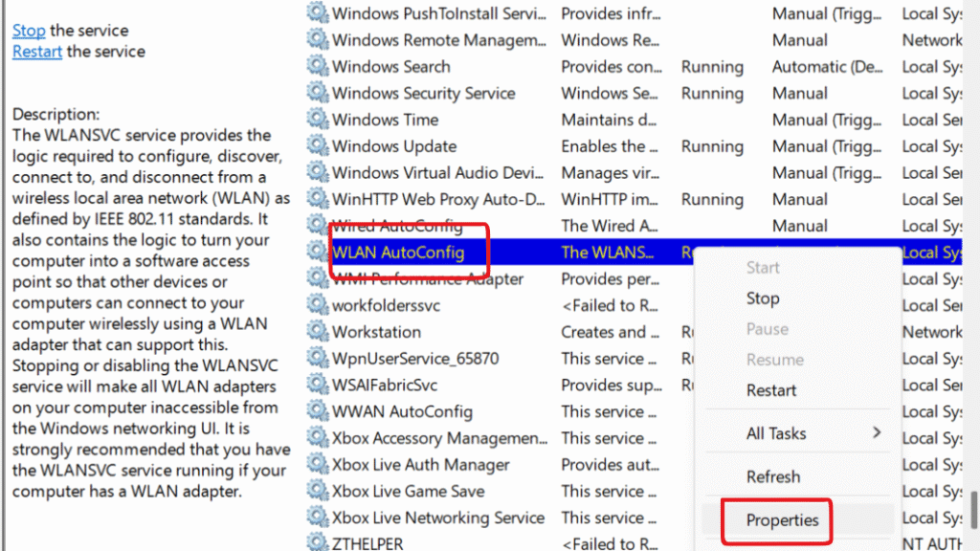Click 'The Wired A...' description cell
The width and height of the screenshot is (980, 551).
pyautogui.click(x=608, y=226)
